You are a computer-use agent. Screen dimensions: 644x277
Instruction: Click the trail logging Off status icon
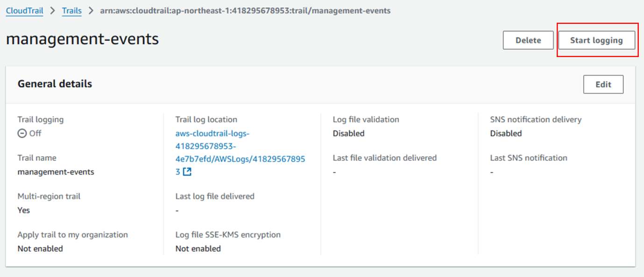coord(22,134)
